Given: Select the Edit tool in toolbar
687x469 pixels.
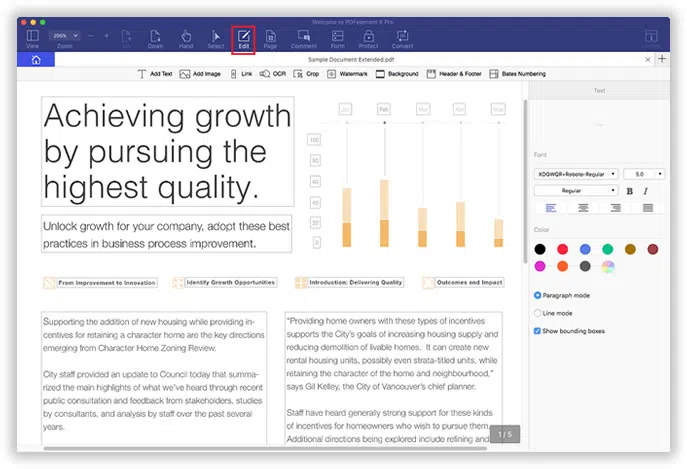Looking at the screenshot, I should 243,39.
